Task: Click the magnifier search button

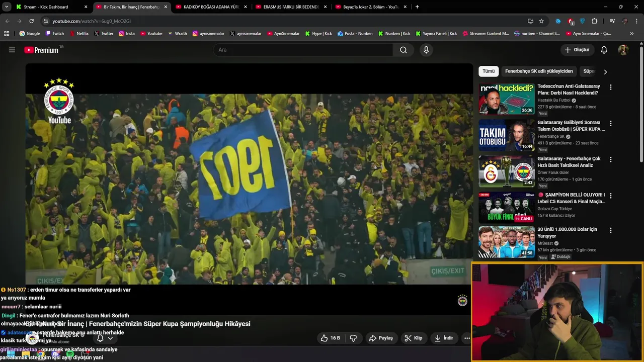Action: click(x=404, y=50)
